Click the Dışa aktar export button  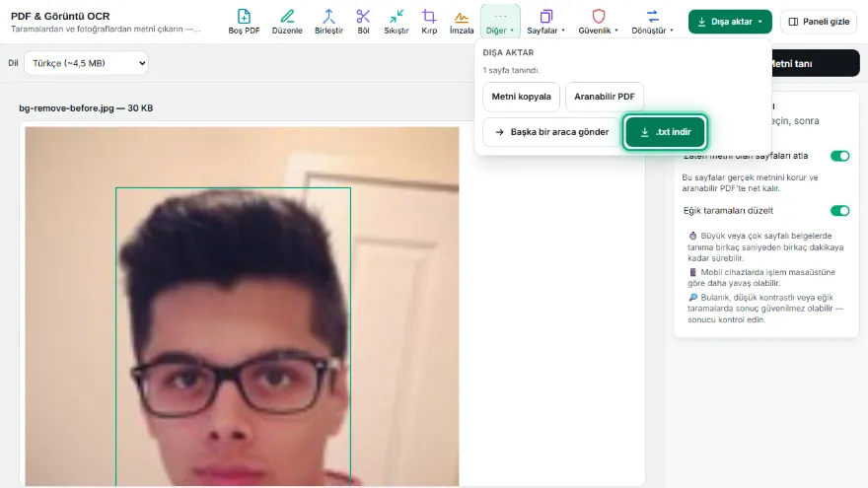pos(730,22)
